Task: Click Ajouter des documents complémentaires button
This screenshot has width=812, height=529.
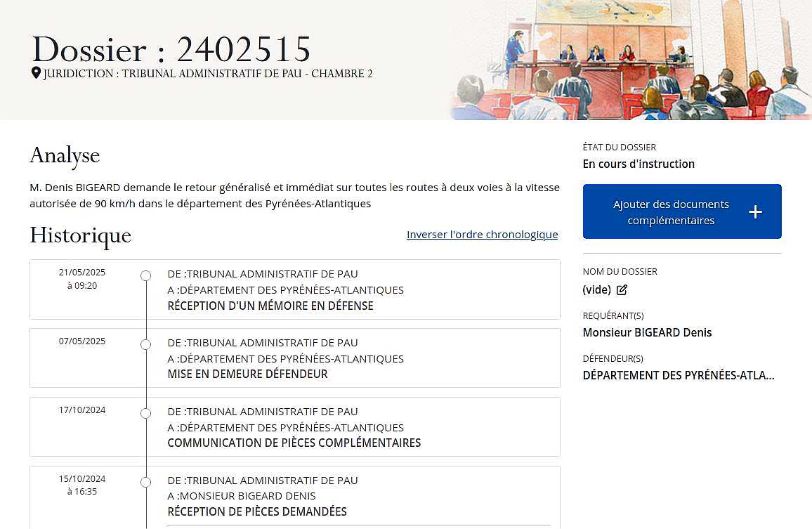Action: [x=682, y=211]
